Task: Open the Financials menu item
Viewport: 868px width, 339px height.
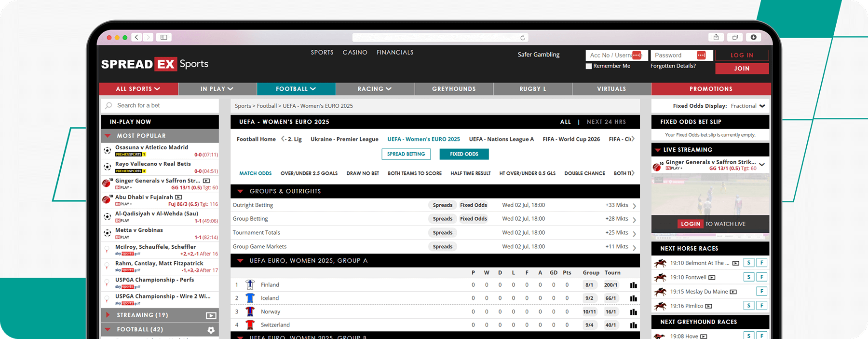Action: coord(395,52)
